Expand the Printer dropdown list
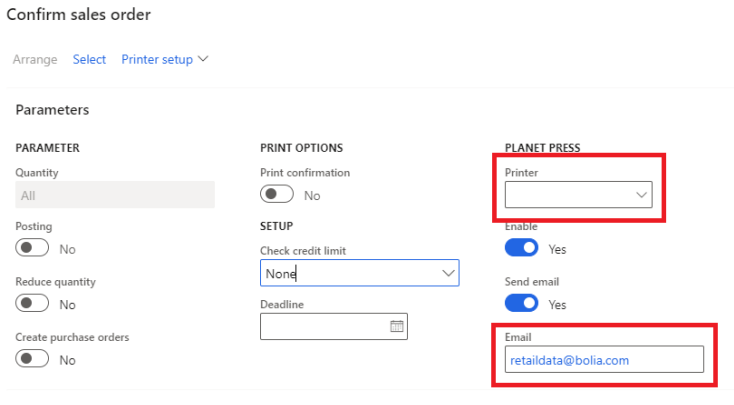 click(641, 195)
